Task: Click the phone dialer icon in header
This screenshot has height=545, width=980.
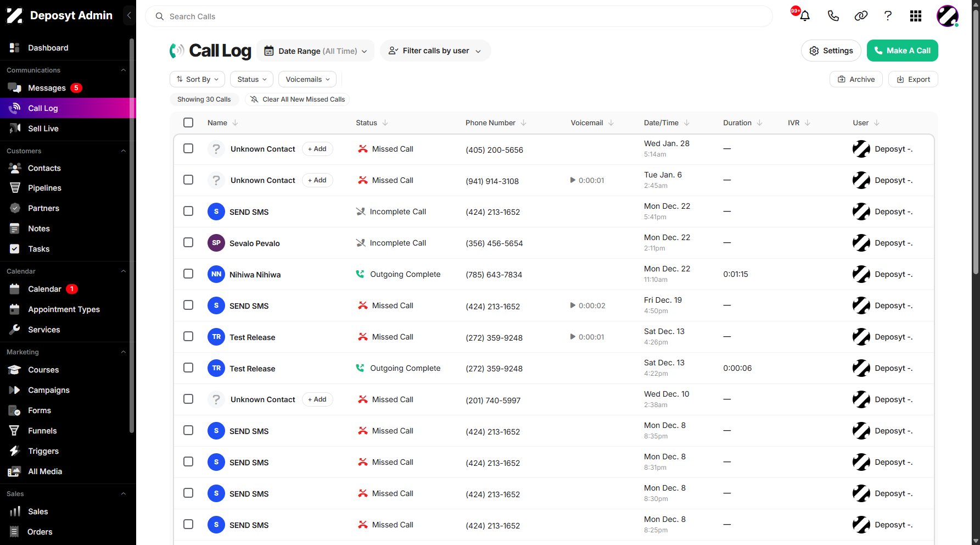Action: 833,16
